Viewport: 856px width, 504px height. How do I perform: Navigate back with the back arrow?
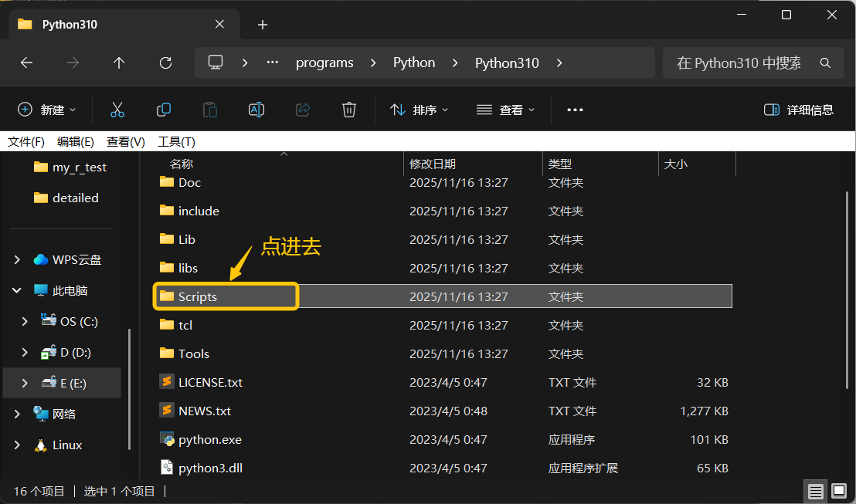pyautogui.click(x=27, y=63)
